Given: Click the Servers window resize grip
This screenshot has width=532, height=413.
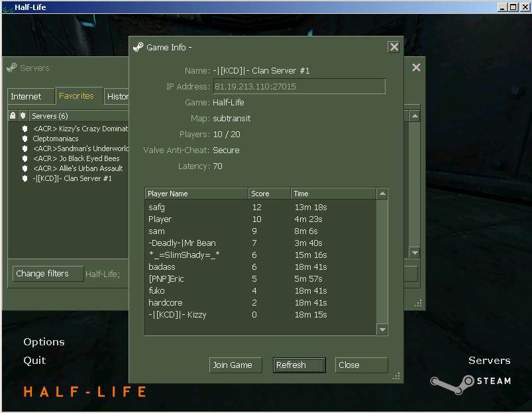Looking at the screenshot, I should coord(418,303).
